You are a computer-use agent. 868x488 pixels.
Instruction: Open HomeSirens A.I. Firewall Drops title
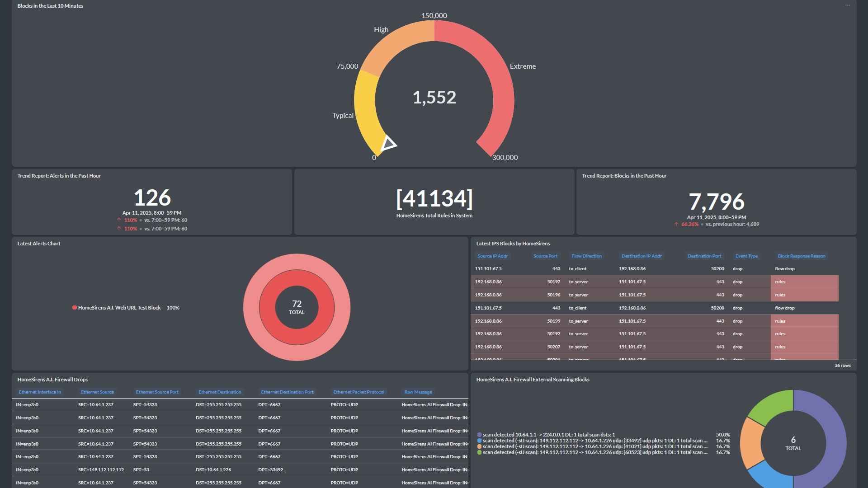click(x=52, y=380)
